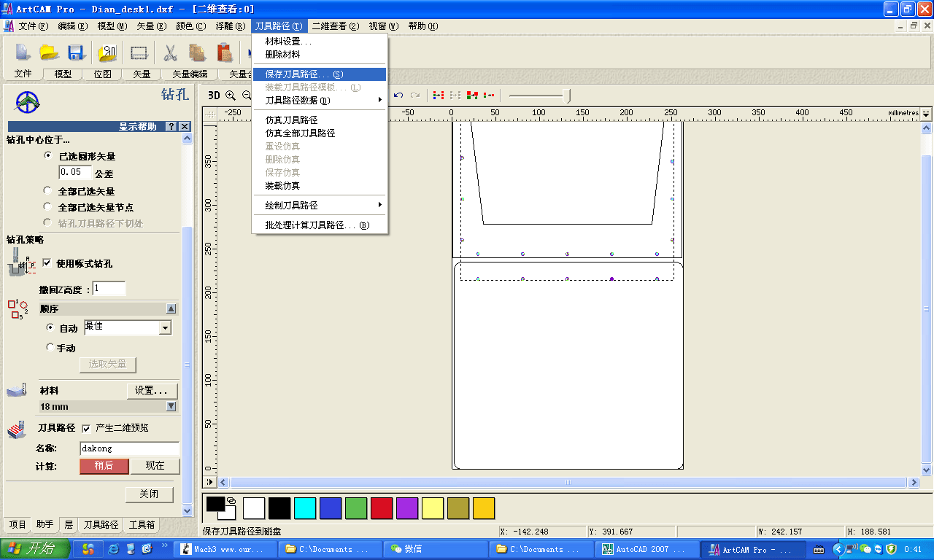
Task: Click the 名称 field containing dakong
Action: 130,448
